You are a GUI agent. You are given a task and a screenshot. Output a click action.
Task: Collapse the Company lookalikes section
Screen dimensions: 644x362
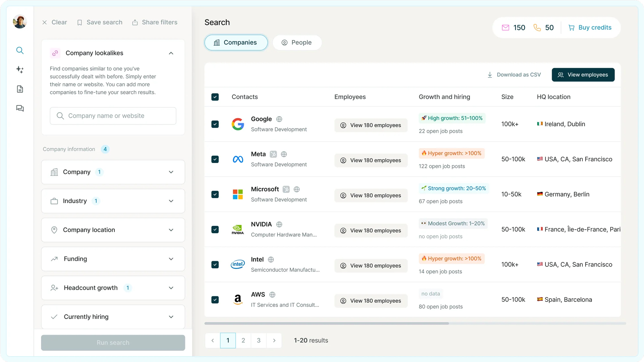click(171, 53)
